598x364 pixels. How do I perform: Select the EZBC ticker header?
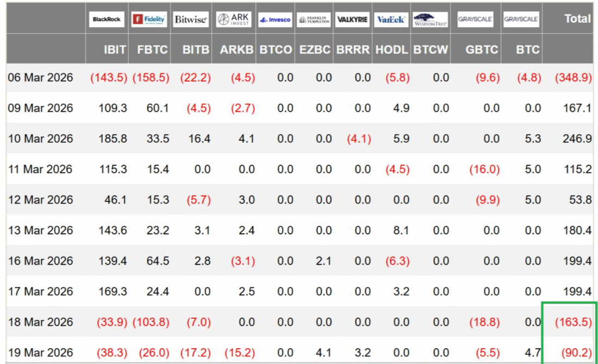(315, 49)
